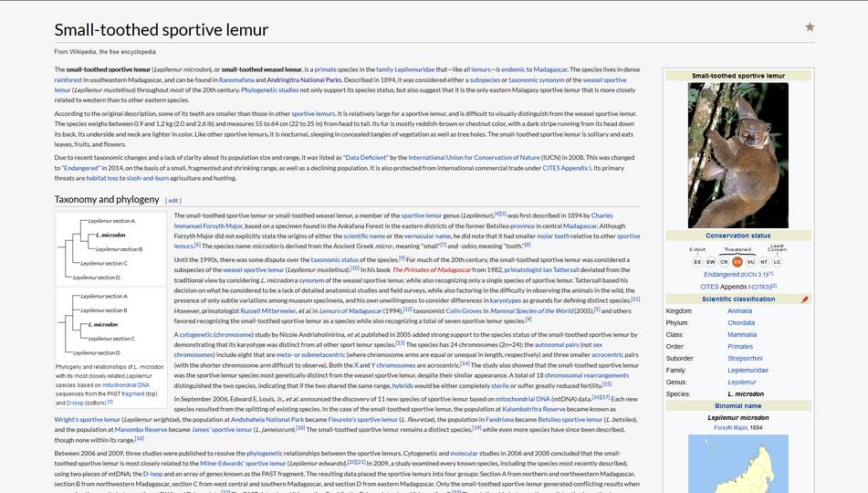Open the 'sterile' link

pos(500,385)
